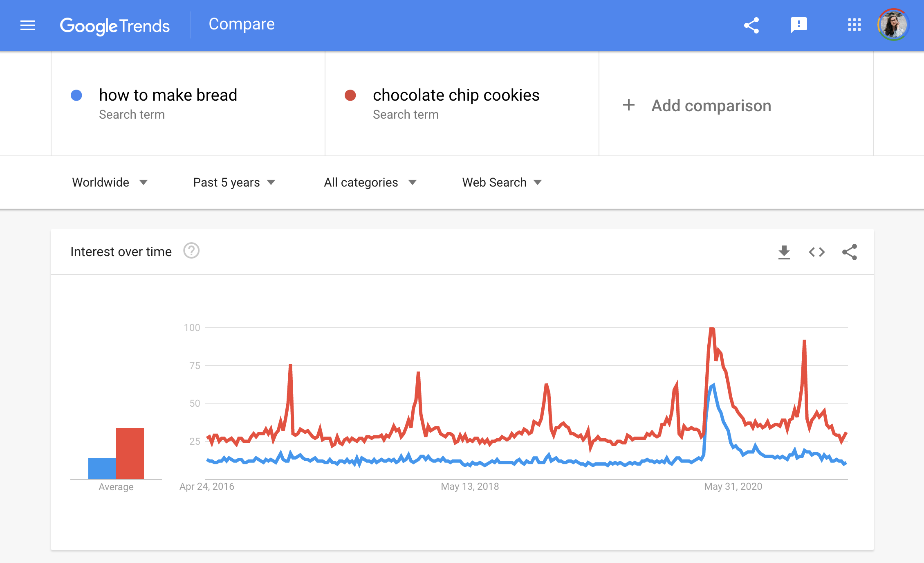Click the Google Trends logo

115,26
